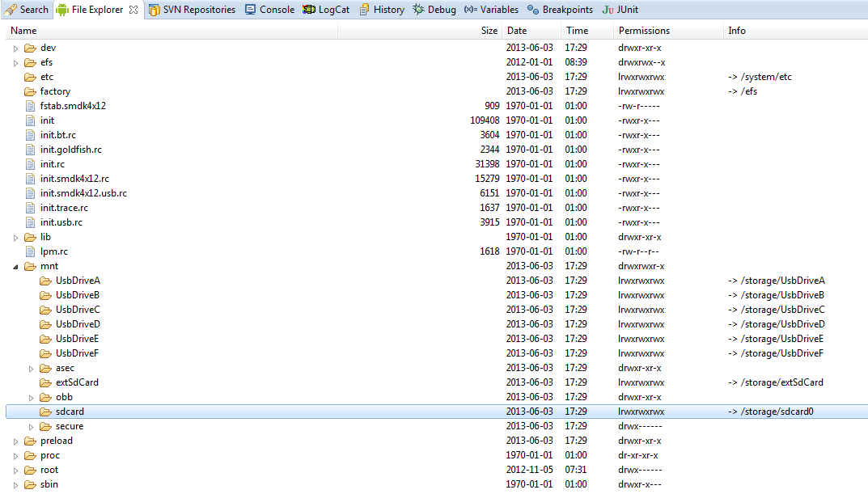The width and height of the screenshot is (868, 494).
Task: Open the SVN Repositories tab
Action: click(x=192, y=10)
